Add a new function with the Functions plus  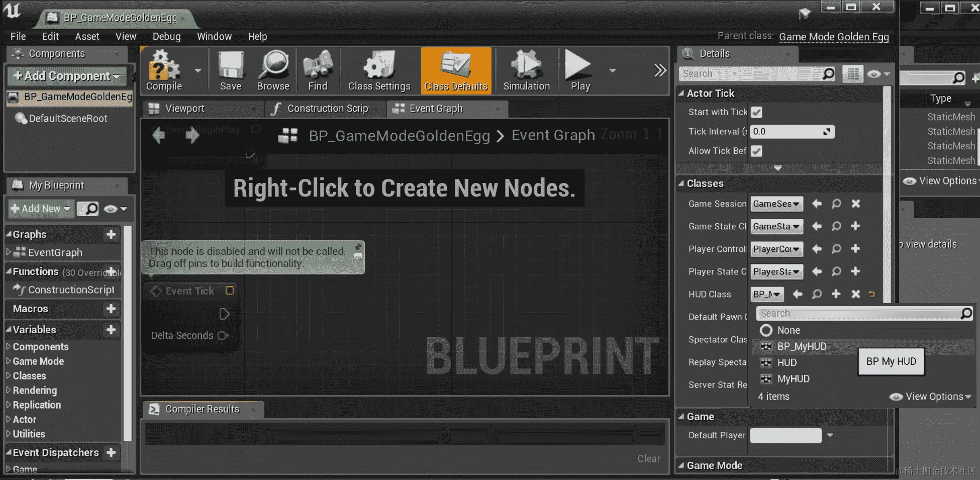(111, 271)
